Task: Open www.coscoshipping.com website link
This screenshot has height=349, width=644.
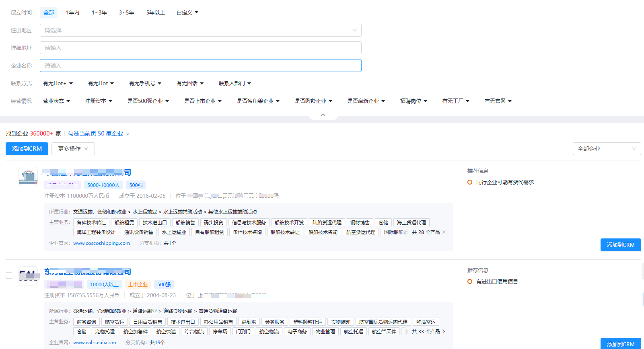Action: point(101,243)
